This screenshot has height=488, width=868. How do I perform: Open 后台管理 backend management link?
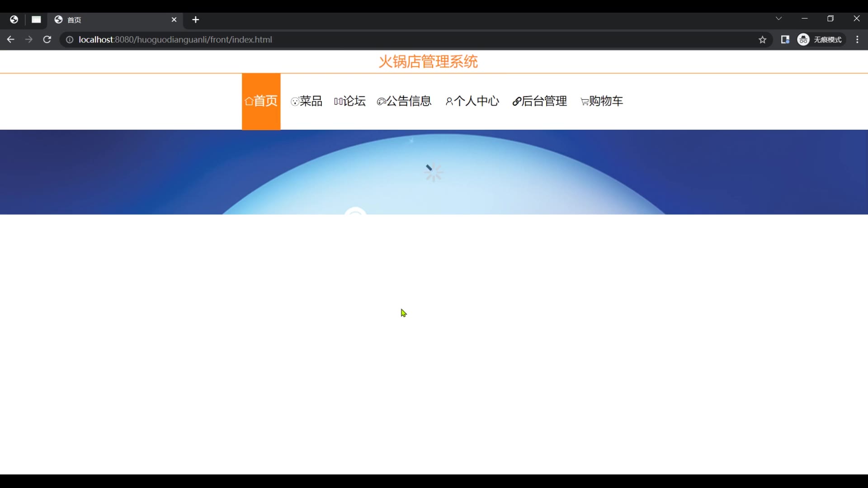(x=540, y=101)
